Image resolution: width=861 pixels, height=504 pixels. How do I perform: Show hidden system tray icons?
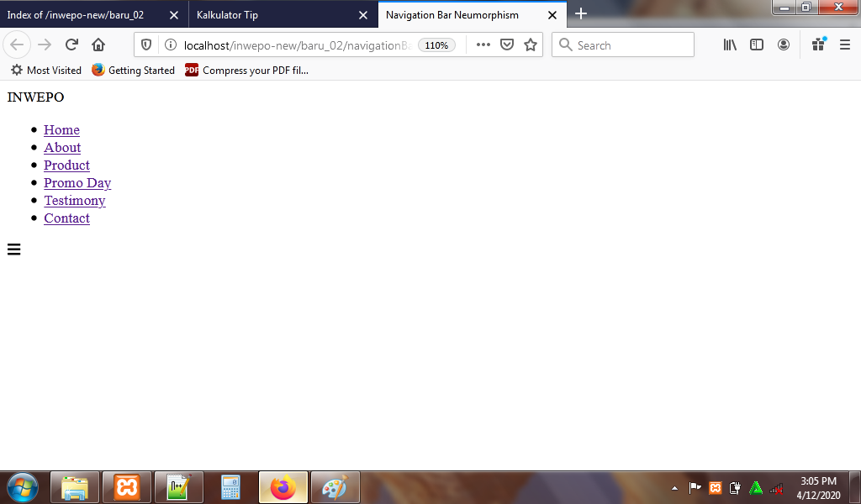pos(675,488)
